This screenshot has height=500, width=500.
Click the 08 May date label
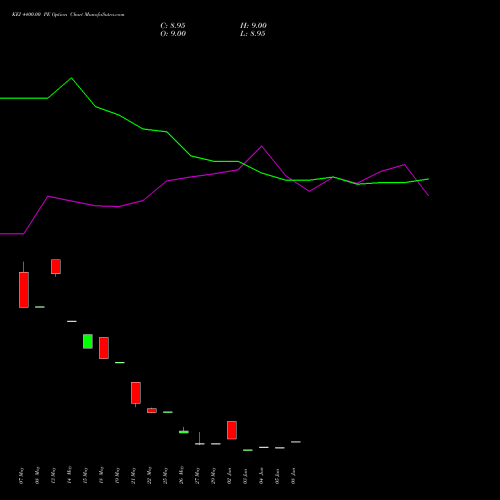(x=38, y=476)
